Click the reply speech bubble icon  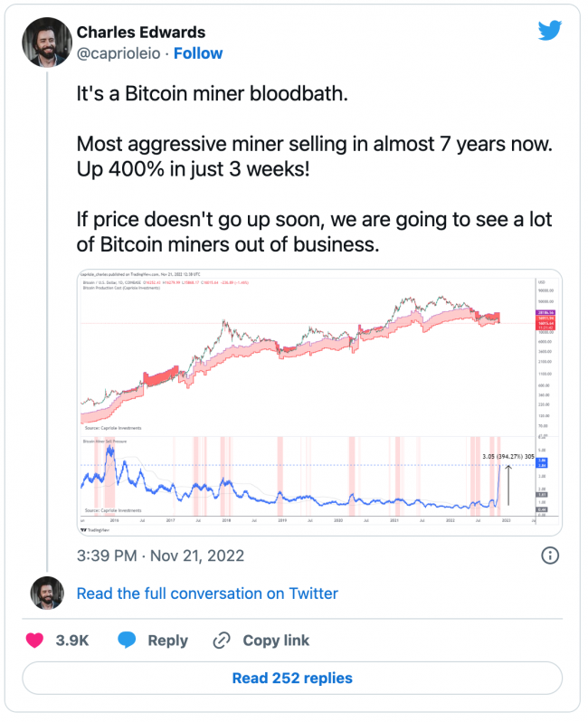click(127, 640)
